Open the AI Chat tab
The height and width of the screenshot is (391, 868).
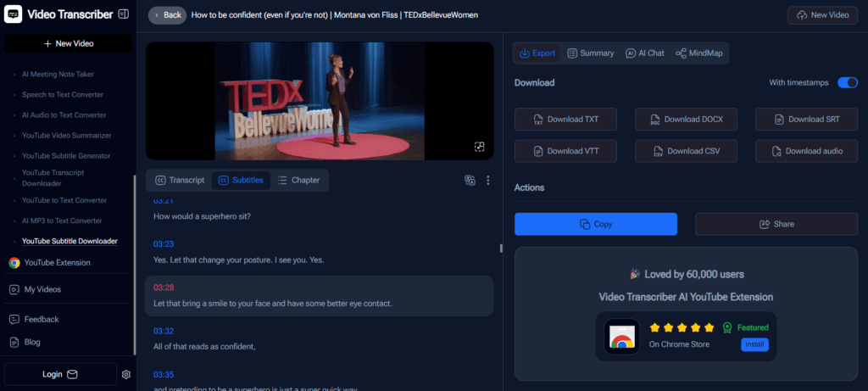click(645, 53)
